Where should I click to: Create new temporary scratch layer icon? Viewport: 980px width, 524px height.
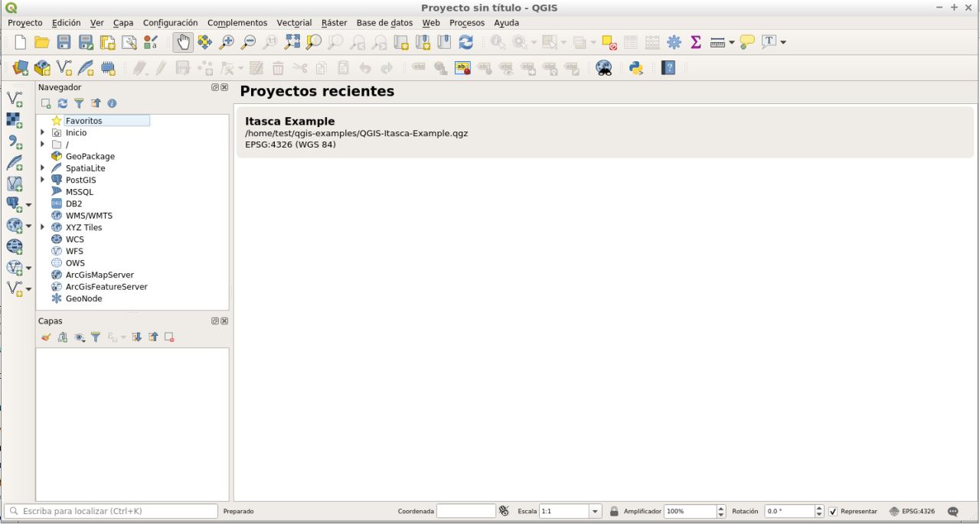[x=108, y=68]
